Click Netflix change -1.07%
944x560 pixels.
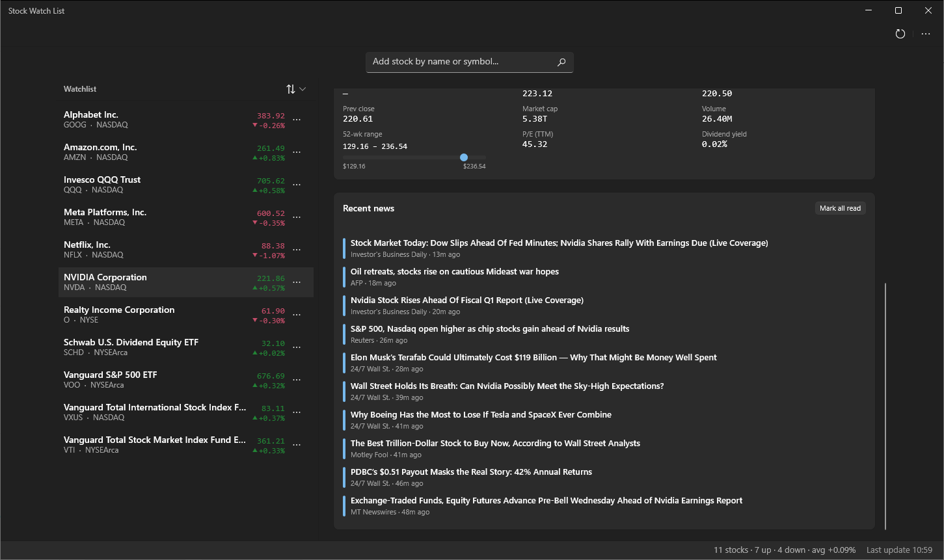coord(269,256)
